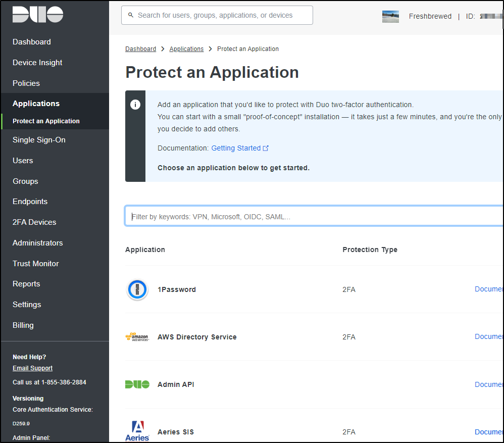Click the Versioning heading in the sidebar
The width and height of the screenshot is (504, 443).
(x=28, y=399)
